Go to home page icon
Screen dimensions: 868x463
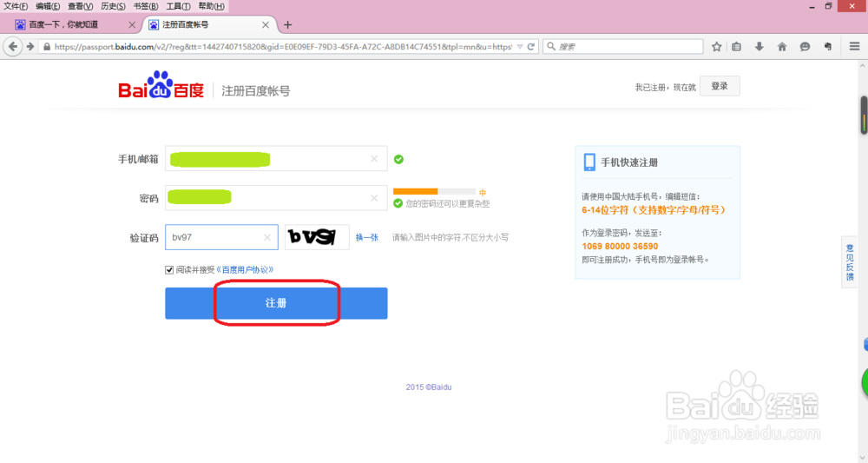click(x=782, y=47)
